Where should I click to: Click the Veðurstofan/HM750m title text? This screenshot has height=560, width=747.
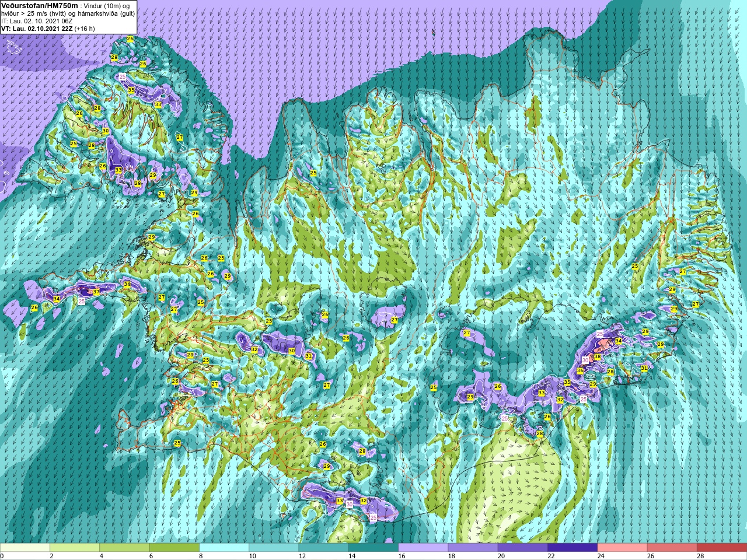[40, 5]
